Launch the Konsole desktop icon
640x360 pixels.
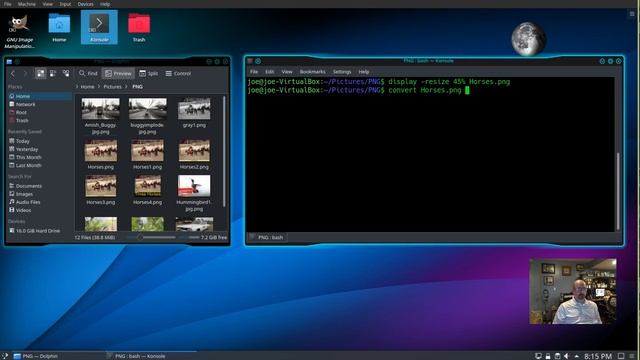[x=99, y=27]
